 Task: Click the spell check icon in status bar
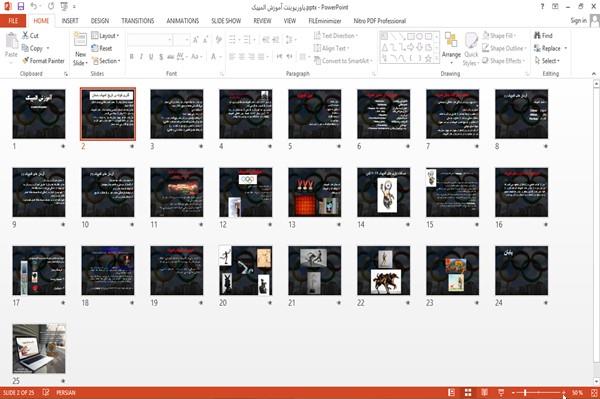[46, 392]
